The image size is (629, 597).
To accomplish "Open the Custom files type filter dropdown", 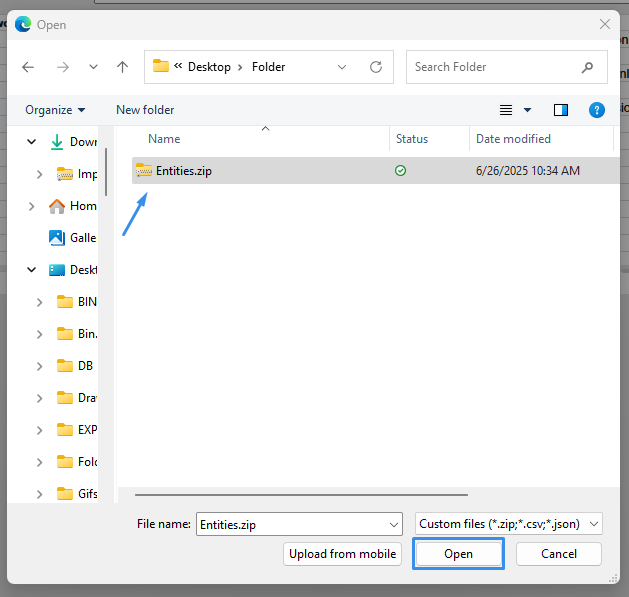I will coord(509,524).
